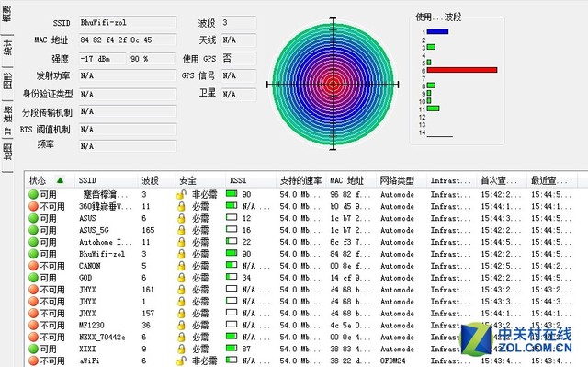
Task: Click RSSI signal bar for XIXI network
Action: click(x=232, y=349)
